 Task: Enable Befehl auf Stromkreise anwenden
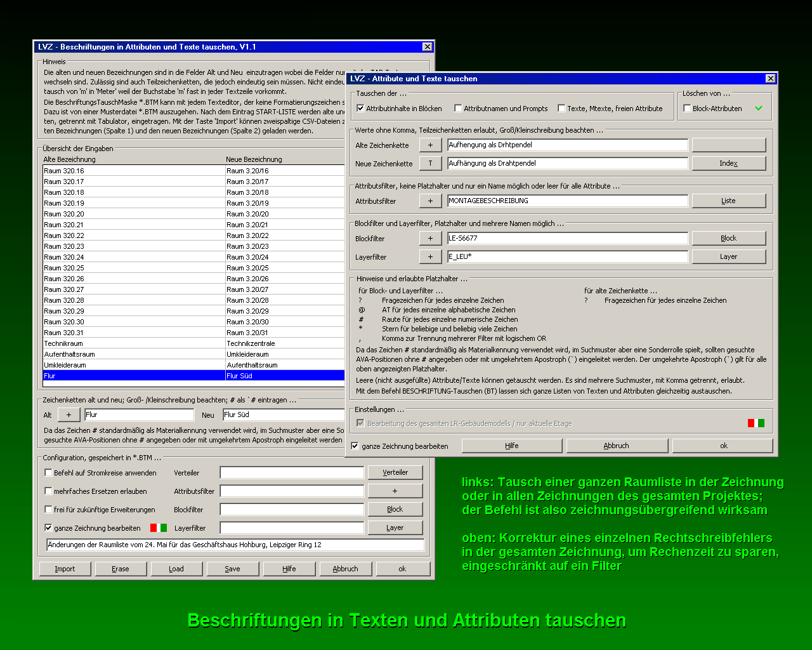tap(48, 473)
